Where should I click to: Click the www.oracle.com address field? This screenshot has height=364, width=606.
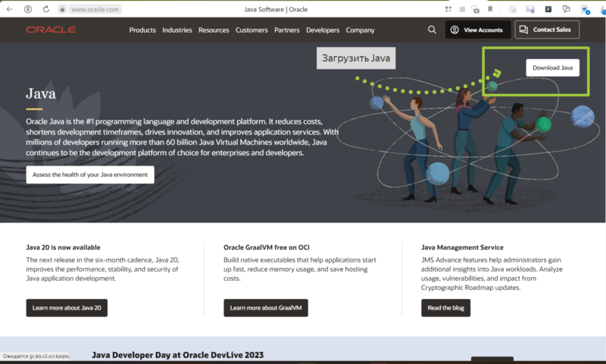(95, 9)
